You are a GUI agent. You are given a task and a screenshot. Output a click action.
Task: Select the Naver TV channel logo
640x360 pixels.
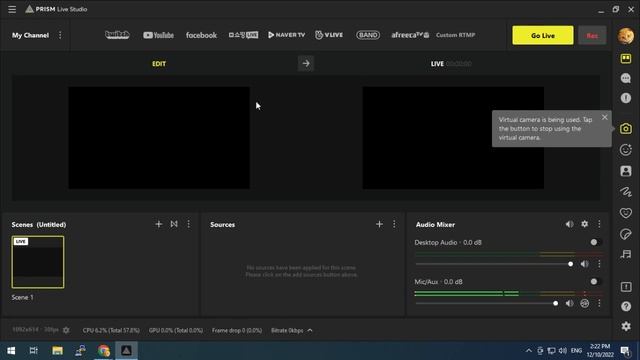coord(287,35)
